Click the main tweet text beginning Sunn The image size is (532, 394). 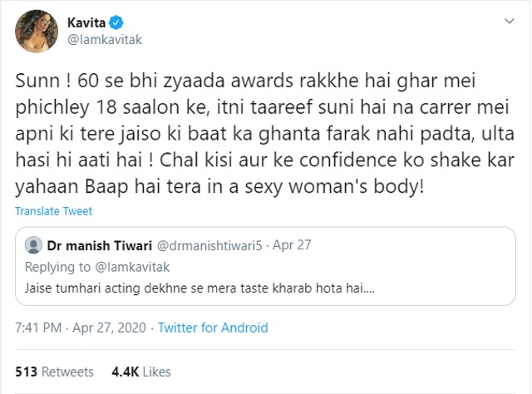[264, 134]
